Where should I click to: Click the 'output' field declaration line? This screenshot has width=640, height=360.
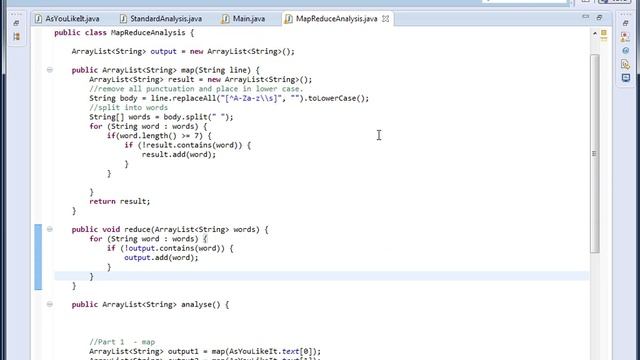coord(183,51)
